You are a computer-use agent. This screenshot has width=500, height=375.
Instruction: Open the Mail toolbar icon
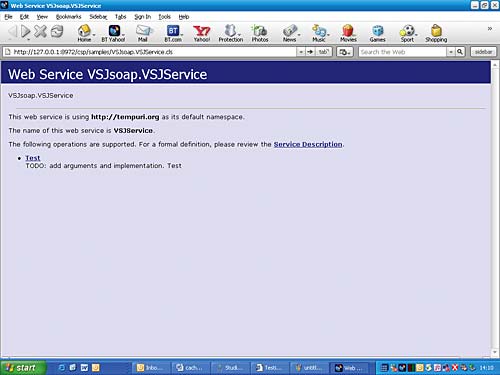point(143,33)
